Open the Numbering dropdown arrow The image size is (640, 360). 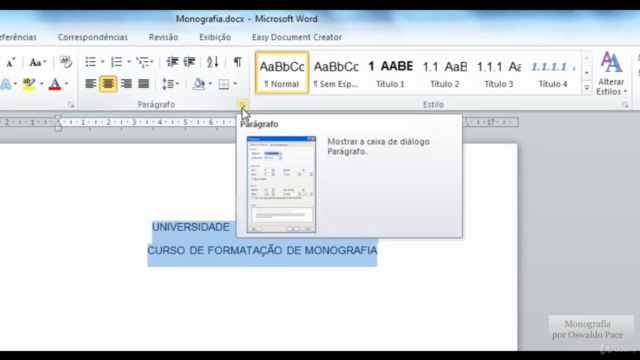pos(129,62)
